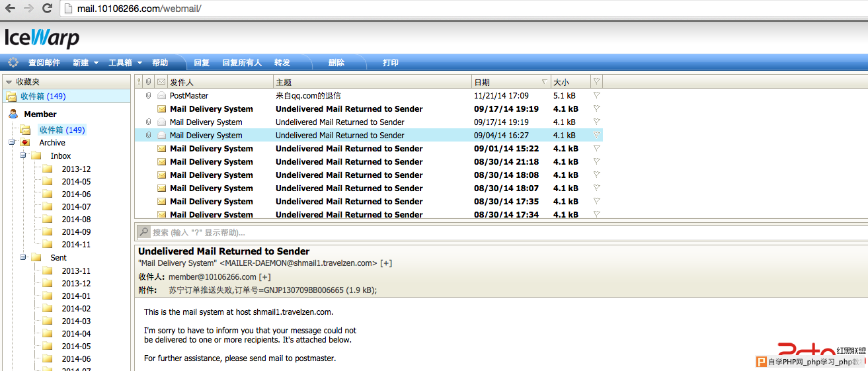Click the flag icon on the 11/21/14 row

pyautogui.click(x=596, y=96)
